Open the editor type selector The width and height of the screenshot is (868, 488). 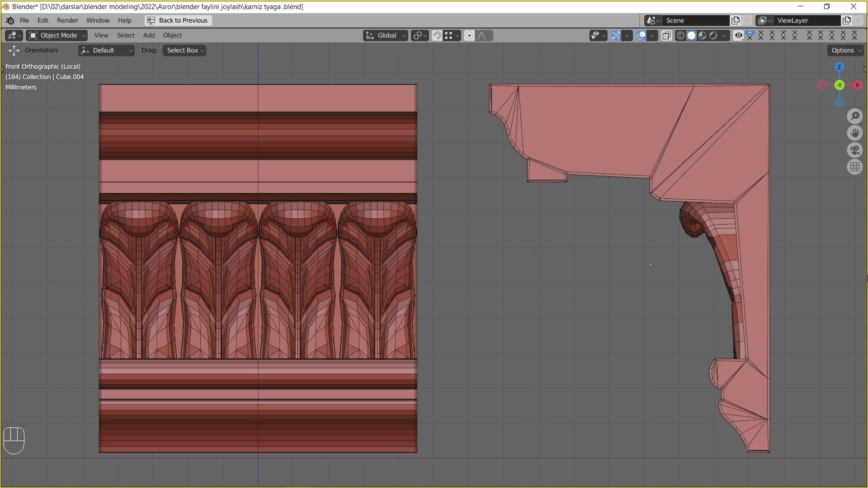click(14, 35)
